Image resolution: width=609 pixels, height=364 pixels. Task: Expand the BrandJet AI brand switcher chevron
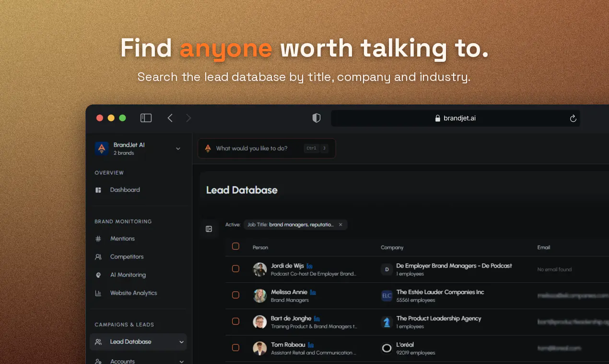178,148
